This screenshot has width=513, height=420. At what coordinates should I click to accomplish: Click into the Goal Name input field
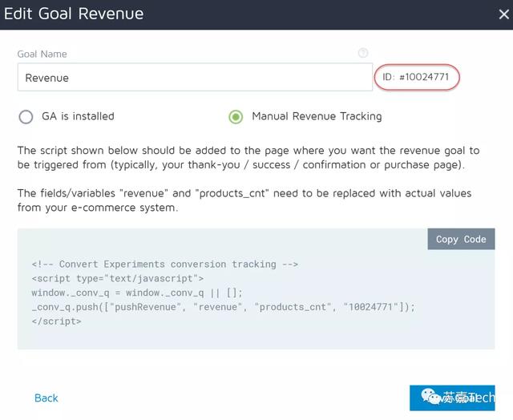pyautogui.click(x=195, y=77)
